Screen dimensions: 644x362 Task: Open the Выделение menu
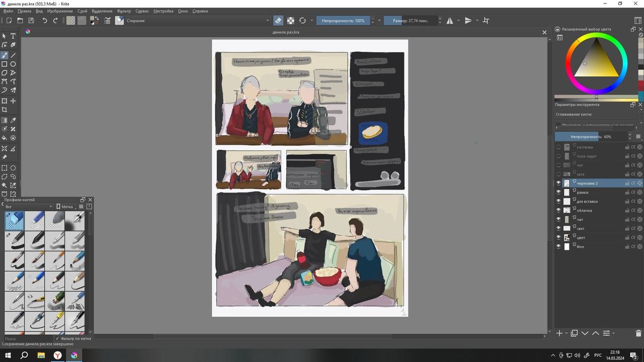point(102,11)
